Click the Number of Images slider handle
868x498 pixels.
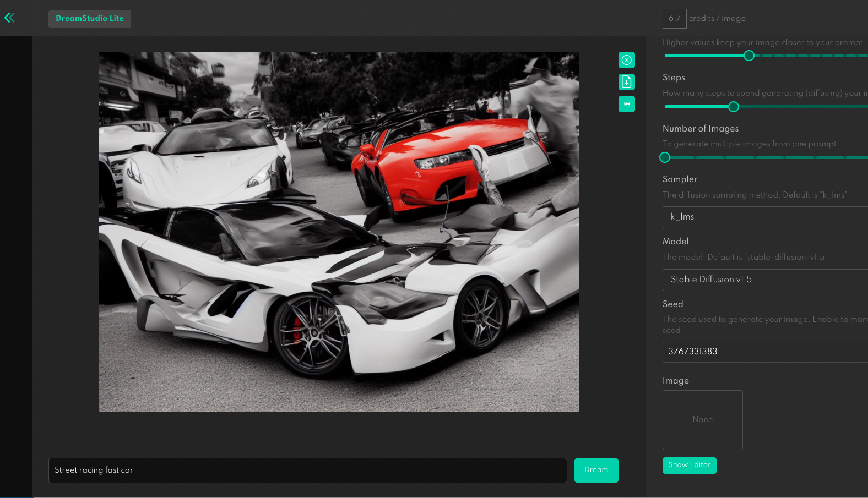point(665,157)
